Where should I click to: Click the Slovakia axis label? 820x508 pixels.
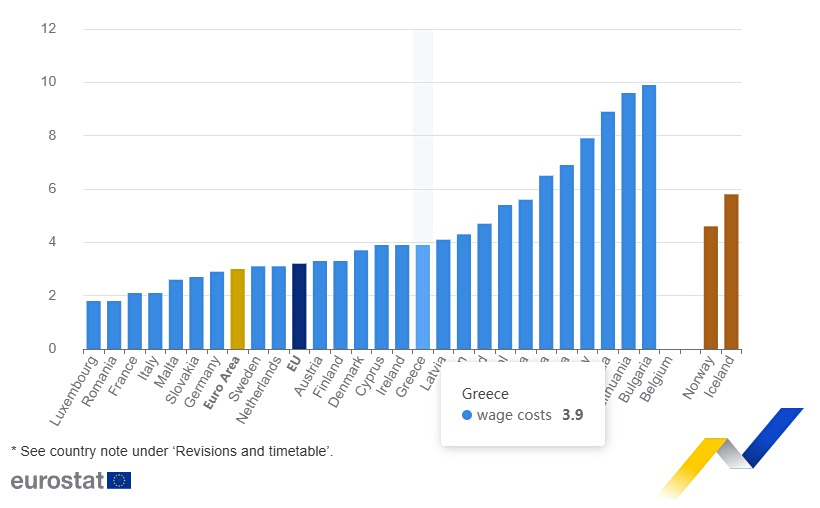[x=183, y=380]
